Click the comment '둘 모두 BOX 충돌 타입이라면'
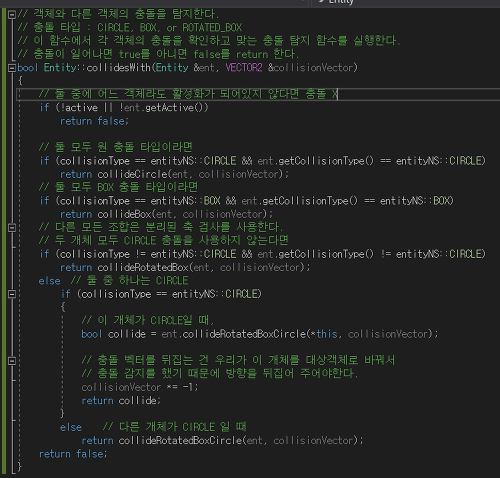The image size is (500, 478). (118, 187)
